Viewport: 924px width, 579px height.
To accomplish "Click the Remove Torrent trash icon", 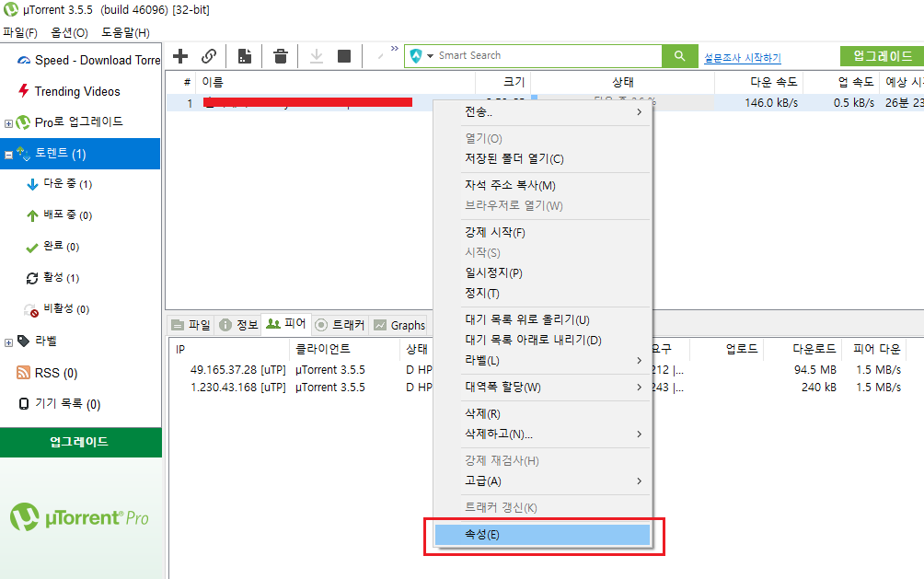I will pos(281,56).
